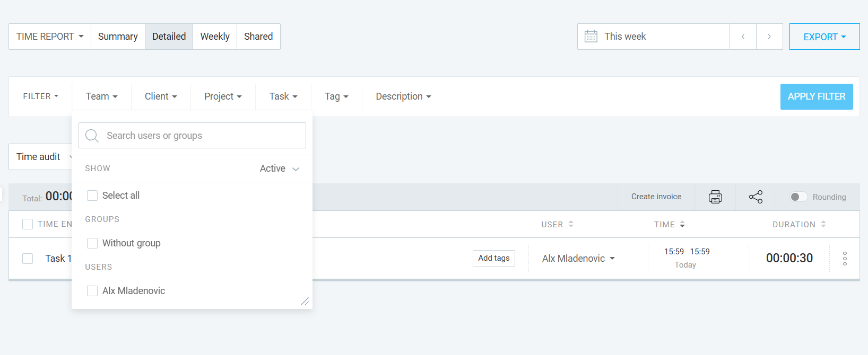Open the Project filter dropdown

223,96
